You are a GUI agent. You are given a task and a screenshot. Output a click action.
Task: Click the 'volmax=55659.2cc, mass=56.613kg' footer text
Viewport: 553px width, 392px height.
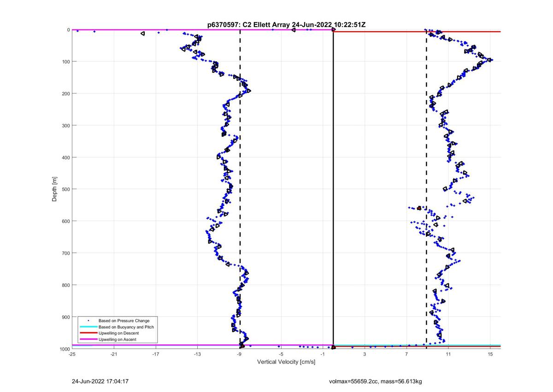376,382
